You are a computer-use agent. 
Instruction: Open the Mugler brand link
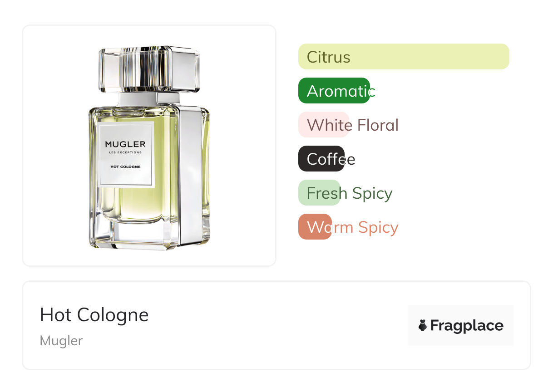61,341
